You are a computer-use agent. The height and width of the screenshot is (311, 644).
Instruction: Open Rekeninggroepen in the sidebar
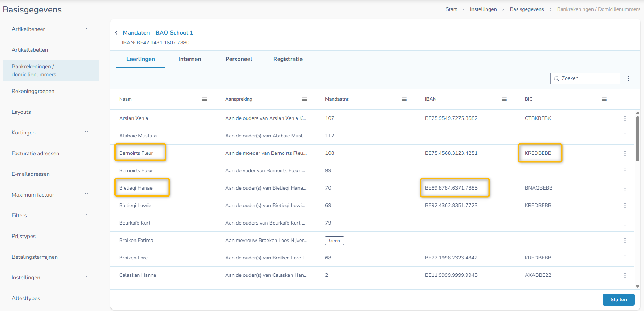point(33,91)
